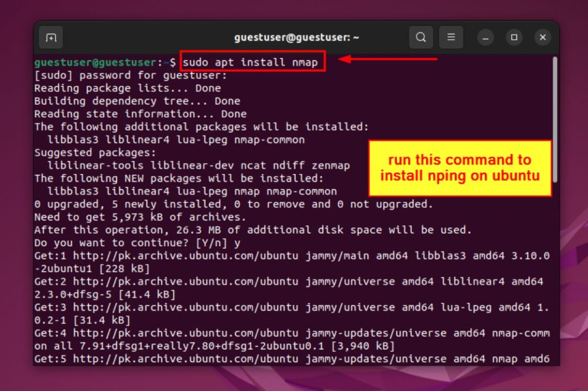Click the red arrow annotation
The width and height of the screenshot is (588, 391).
click(x=388, y=59)
